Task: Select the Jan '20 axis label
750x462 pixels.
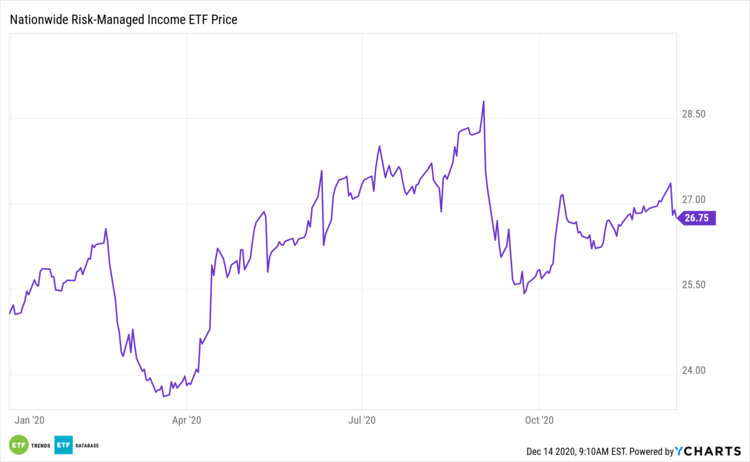Action: [31, 420]
